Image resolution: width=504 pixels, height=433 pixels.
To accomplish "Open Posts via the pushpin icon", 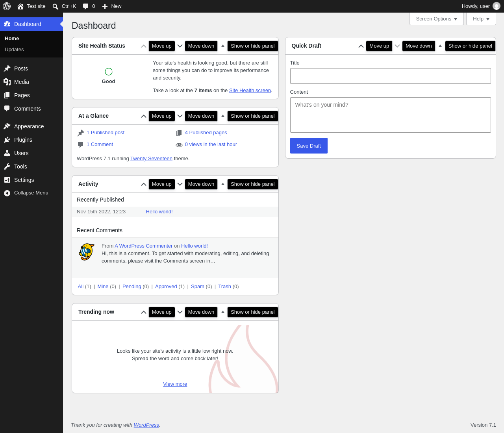I will (7, 68).
